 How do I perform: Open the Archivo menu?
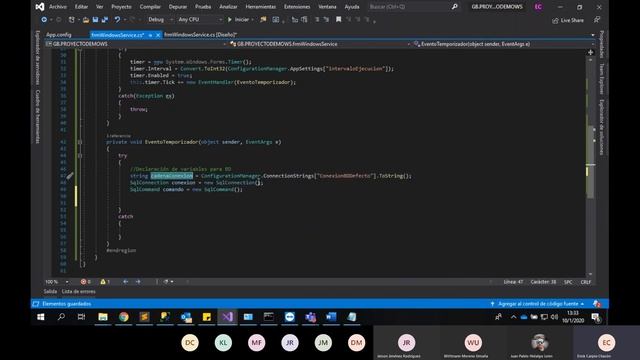click(58, 7)
